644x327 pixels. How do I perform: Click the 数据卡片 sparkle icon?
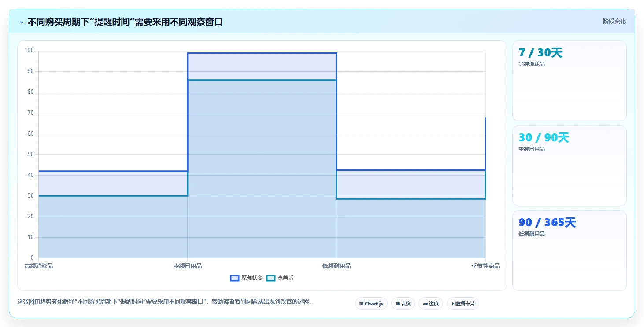(452, 304)
